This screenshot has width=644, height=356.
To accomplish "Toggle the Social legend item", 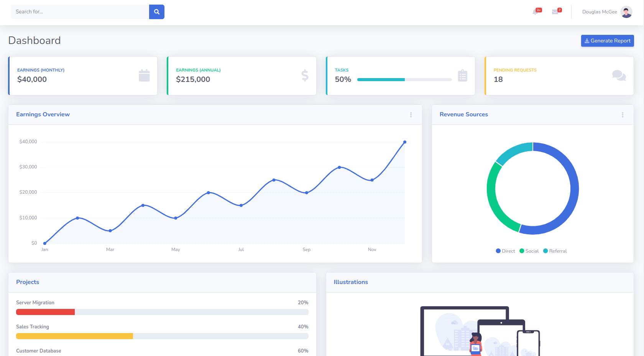I will [529, 251].
